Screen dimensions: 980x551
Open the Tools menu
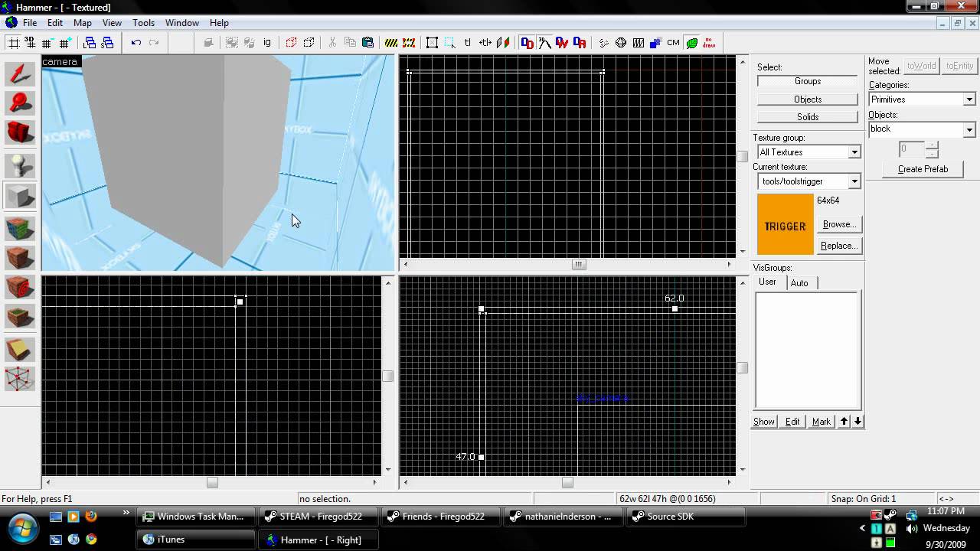pyautogui.click(x=143, y=23)
